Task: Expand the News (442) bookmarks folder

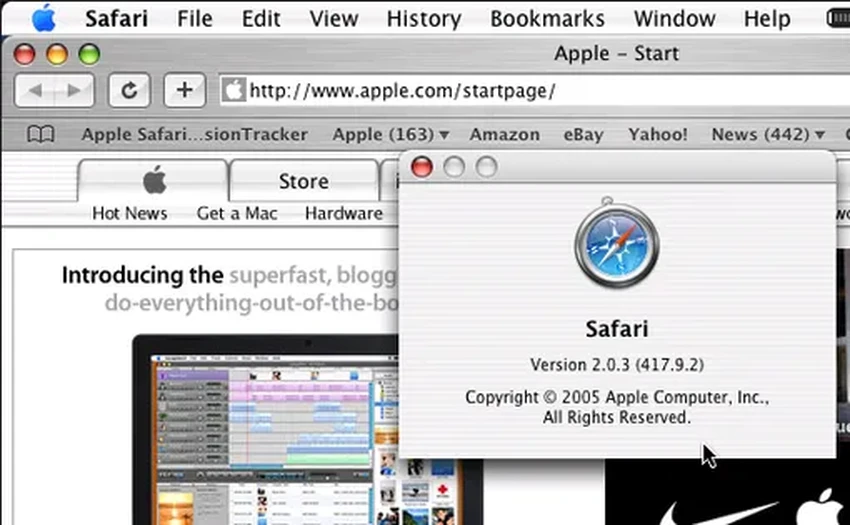Action: [x=768, y=134]
